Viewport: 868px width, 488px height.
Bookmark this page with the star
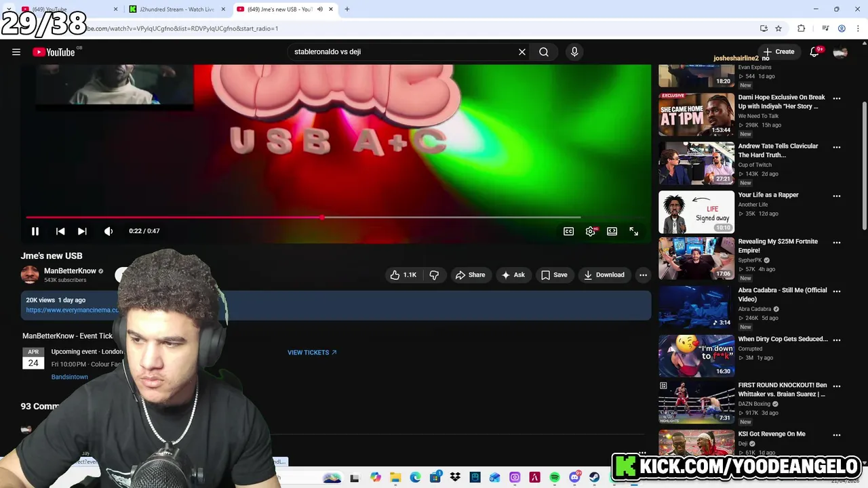(778, 28)
